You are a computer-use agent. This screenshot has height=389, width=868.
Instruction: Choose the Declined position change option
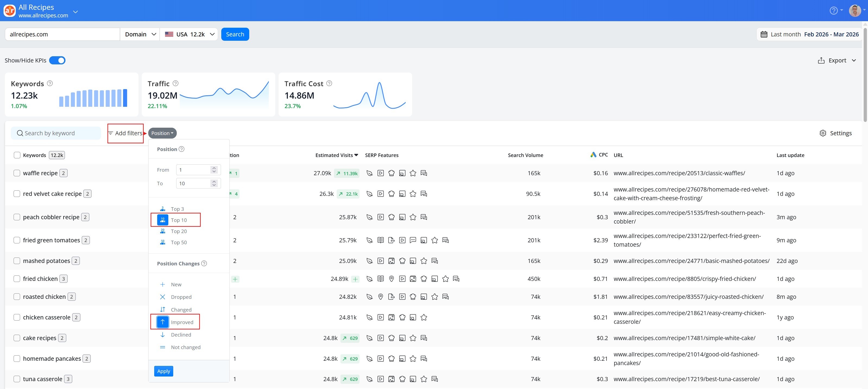176,334
